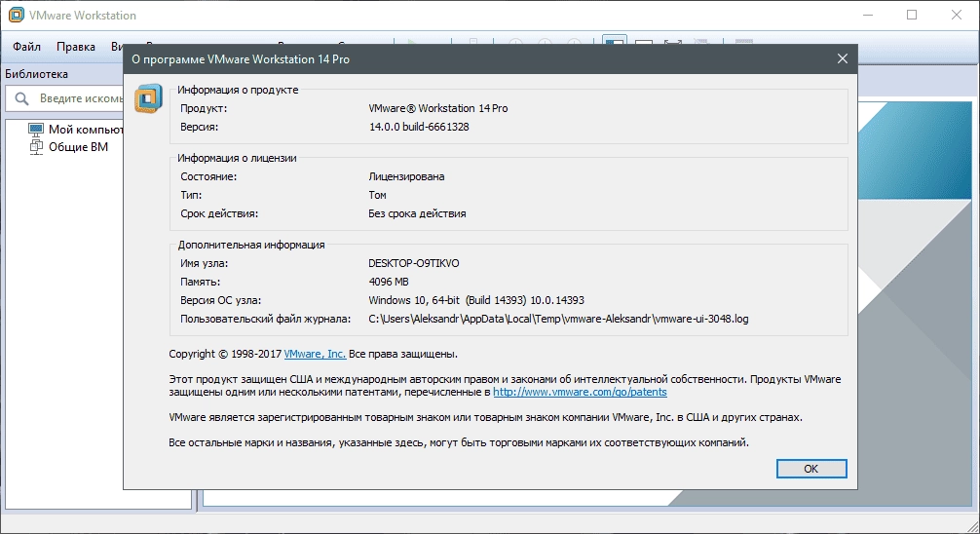Open the VMware, Inc. link
This screenshot has height=534, width=980.
click(x=315, y=354)
